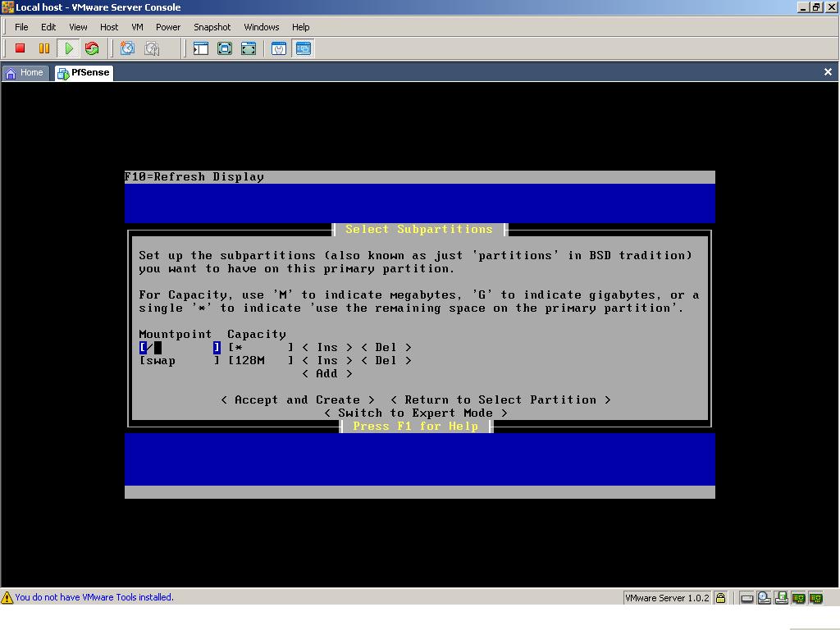Suspend the virtual machine
The height and width of the screenshot is (630, 840).
pyautogui.click(x=44, y=48)
